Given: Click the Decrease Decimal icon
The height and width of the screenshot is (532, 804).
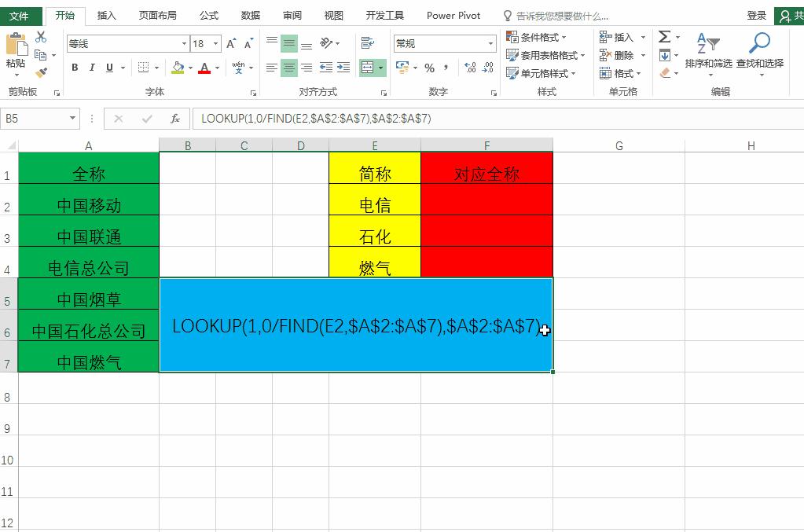Looking at the screenshot, I should coord(488,67).
